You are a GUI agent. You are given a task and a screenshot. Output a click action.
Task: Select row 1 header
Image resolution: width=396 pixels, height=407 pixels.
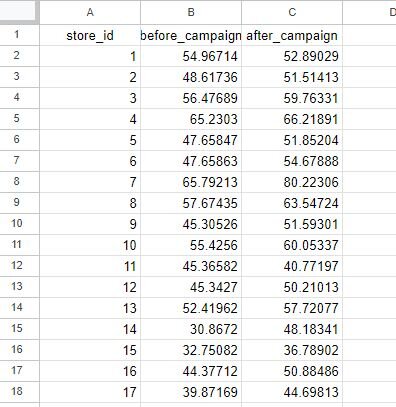19,35
